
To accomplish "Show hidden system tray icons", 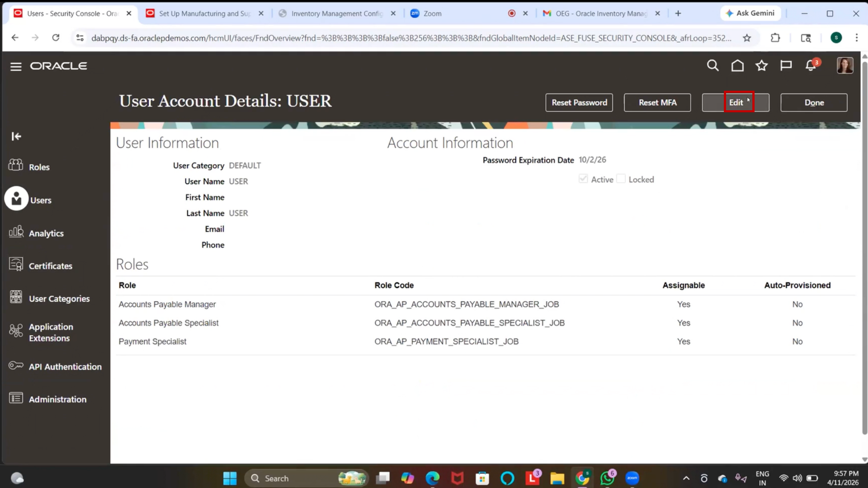I will coord(686,478).
